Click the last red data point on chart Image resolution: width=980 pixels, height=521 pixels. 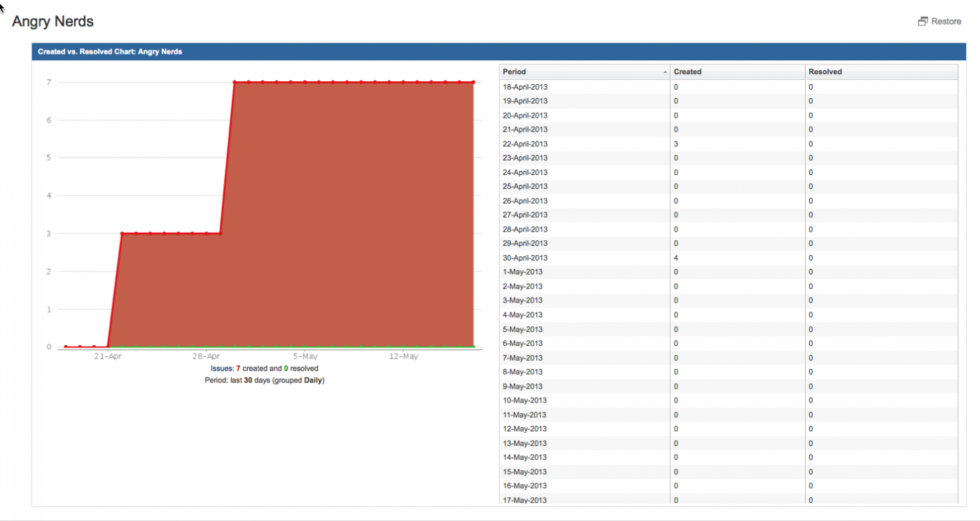tap(473, 83)
